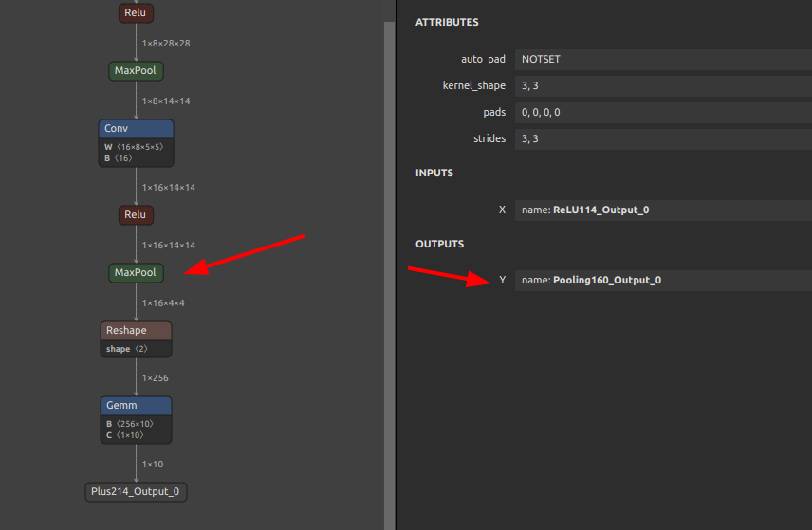Click the pads 0, 0, 0, 0 field

(x=662, y=112)
